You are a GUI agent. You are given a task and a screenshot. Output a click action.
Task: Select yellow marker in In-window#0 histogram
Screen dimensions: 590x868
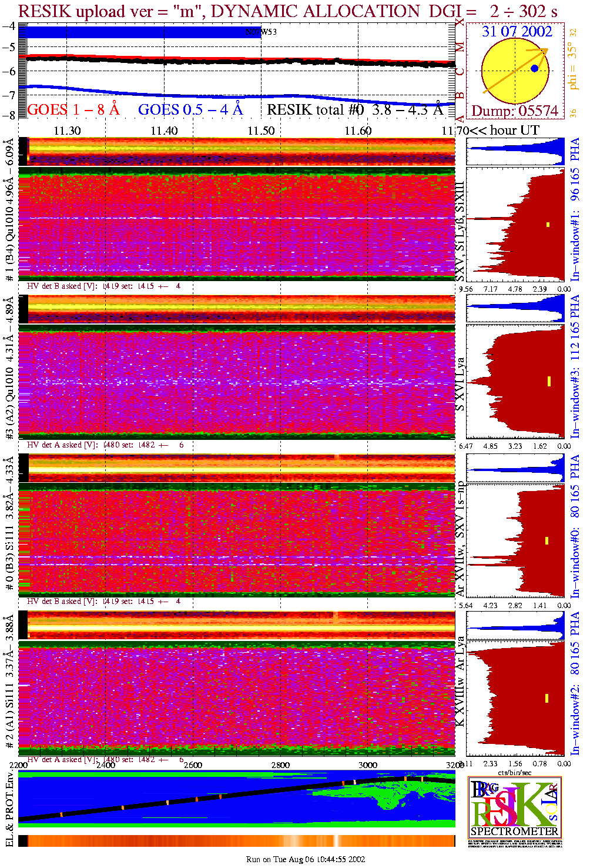(x=547, y=540)
